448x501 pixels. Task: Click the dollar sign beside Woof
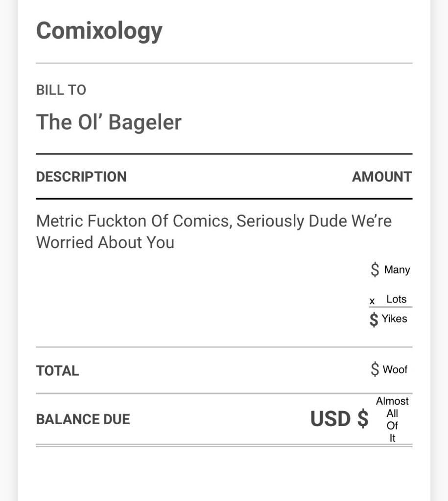click(375, 369)
